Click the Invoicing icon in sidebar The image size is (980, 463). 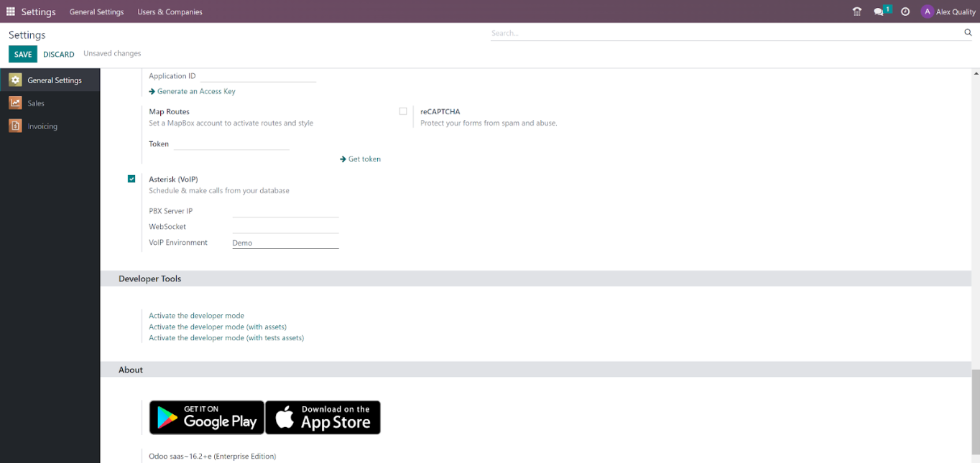tap(15, 126)
